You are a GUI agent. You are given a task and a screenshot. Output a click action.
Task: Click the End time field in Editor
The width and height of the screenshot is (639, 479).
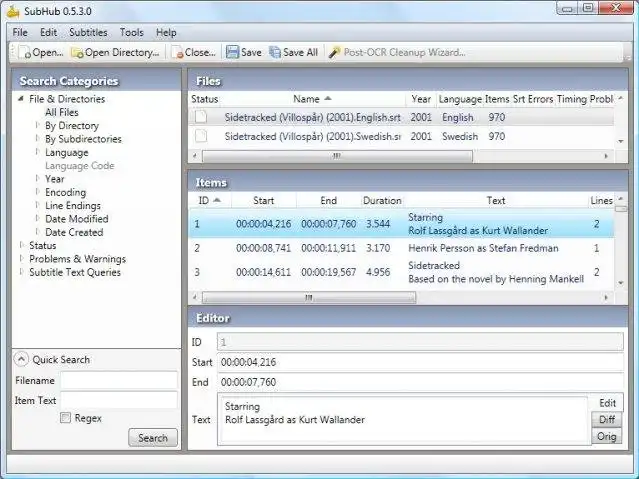(x=420, y=382)
